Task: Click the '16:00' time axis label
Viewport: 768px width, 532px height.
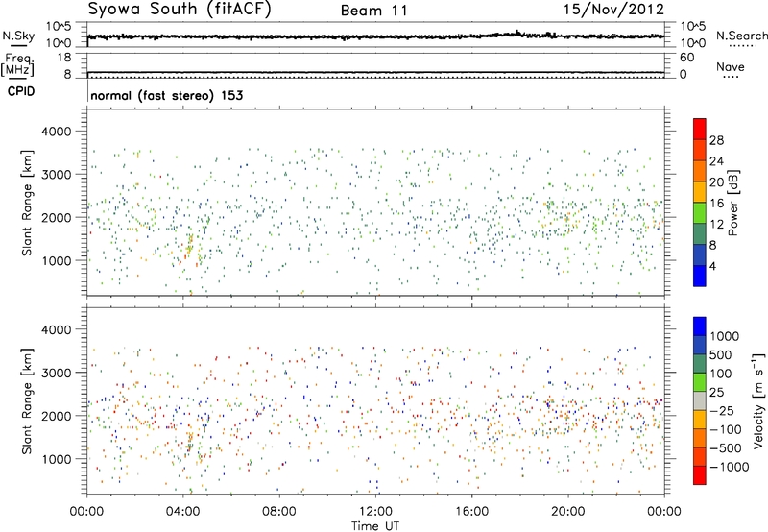Action: tap(472, 512)
